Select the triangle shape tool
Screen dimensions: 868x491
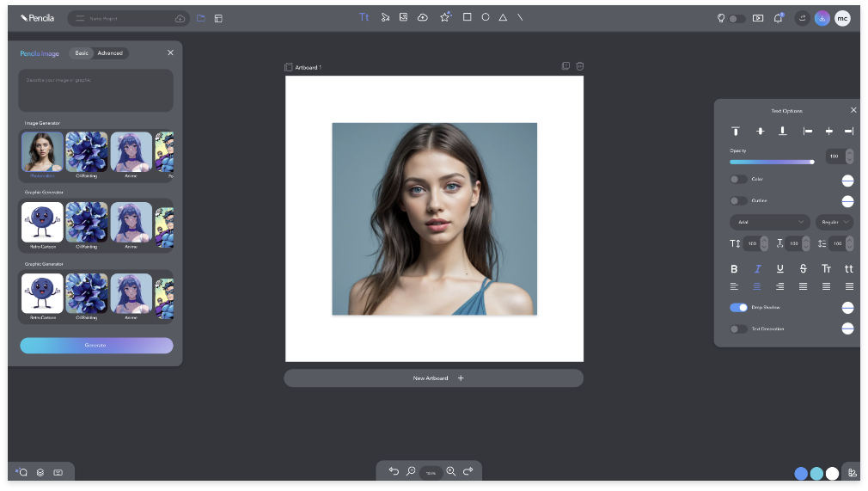point(503,17)
